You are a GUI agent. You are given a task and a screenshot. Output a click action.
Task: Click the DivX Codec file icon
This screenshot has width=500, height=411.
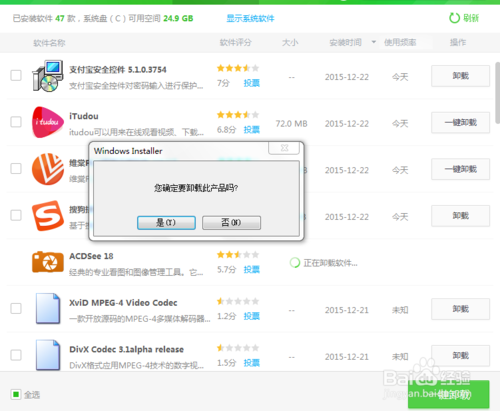pyautogui.click(x=48, y=355)
